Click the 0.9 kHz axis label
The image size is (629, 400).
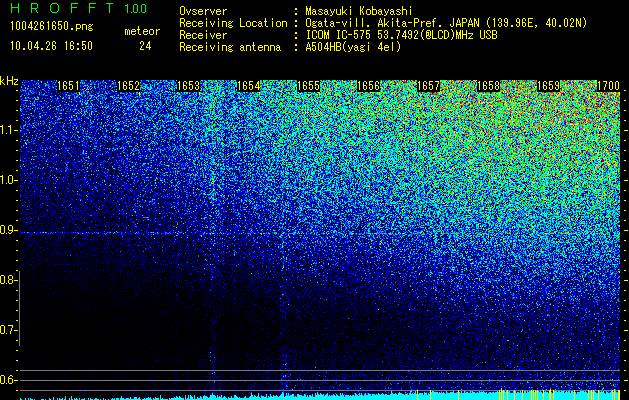tap(7, 230)
